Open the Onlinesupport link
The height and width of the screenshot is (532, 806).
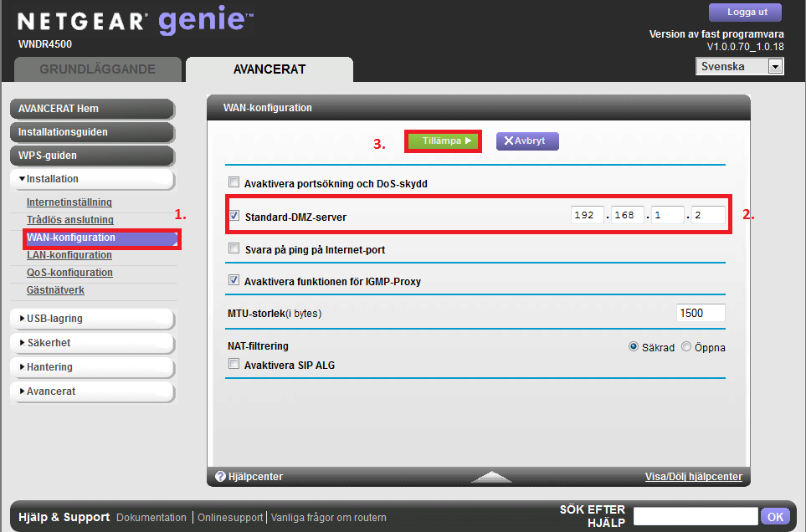pyautogui.click(x=231, y=517)
